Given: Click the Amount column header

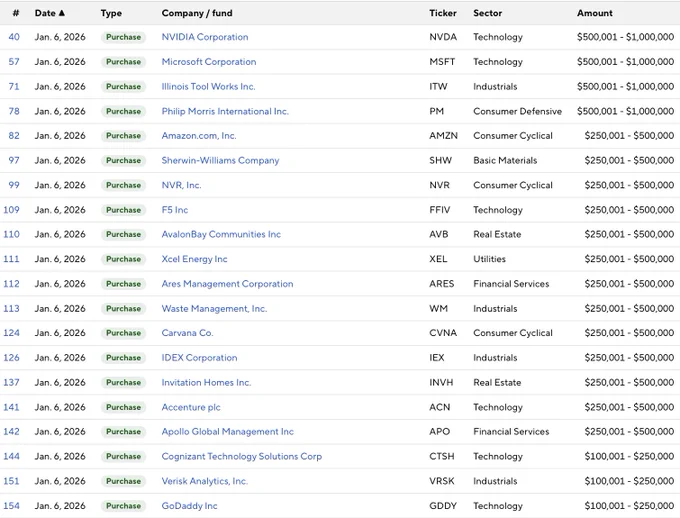Looking at the screenshot, I should click(x=595, y=13).
